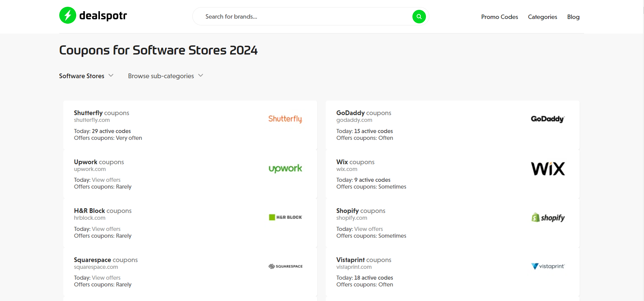The height and width of the screenshot is (301, 644).
Task: Click upwork.com domain text
Action: pos(90,169)
